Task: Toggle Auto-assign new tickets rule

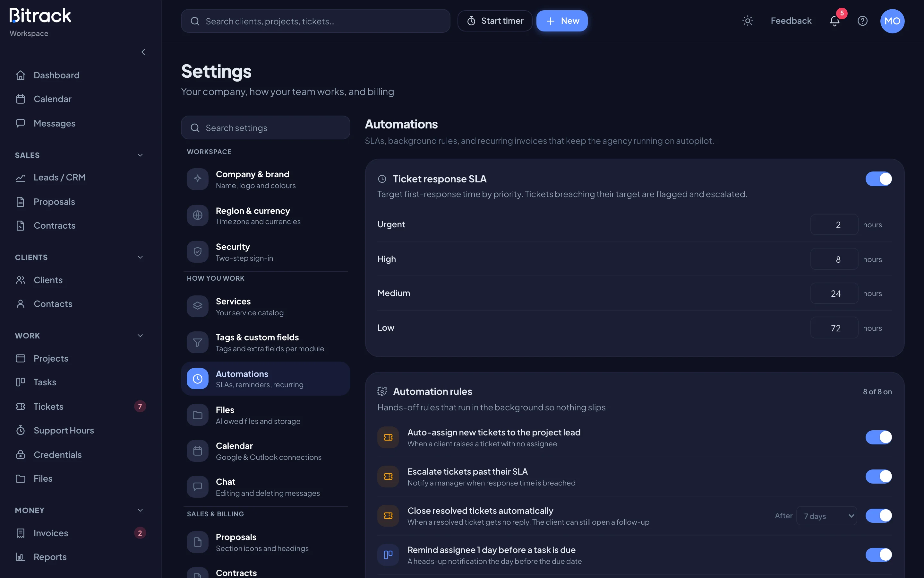Action: coord(878,437)
